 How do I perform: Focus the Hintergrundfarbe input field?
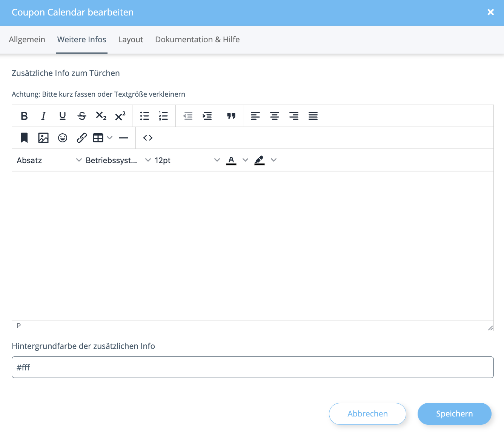(x=253, y=367)
